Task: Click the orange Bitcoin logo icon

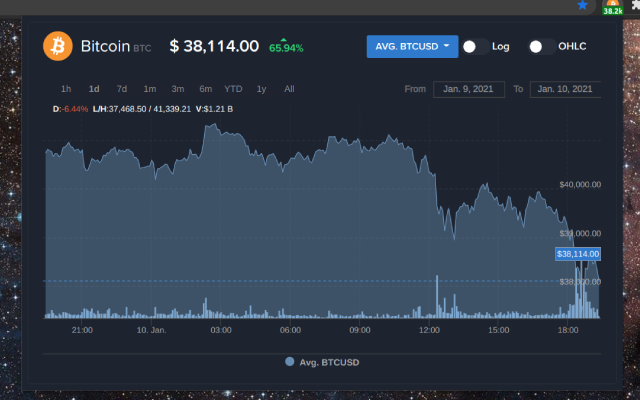Action: pos(58,46)
